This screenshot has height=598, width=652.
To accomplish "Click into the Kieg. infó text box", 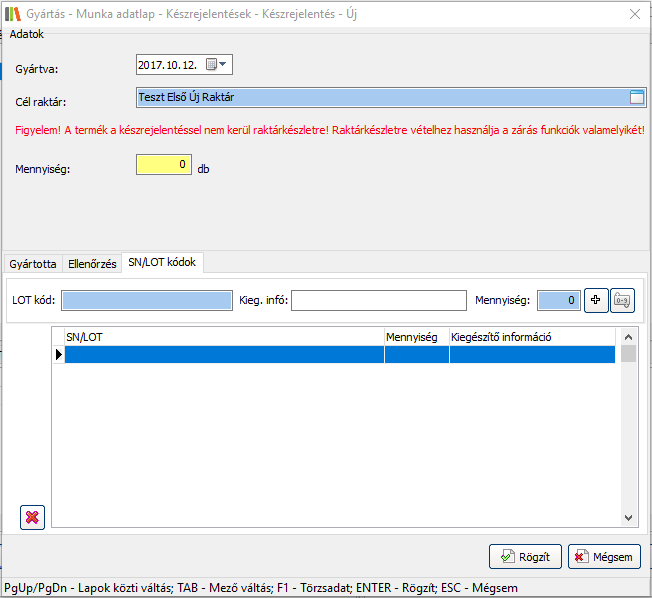I will click(379, 300).
